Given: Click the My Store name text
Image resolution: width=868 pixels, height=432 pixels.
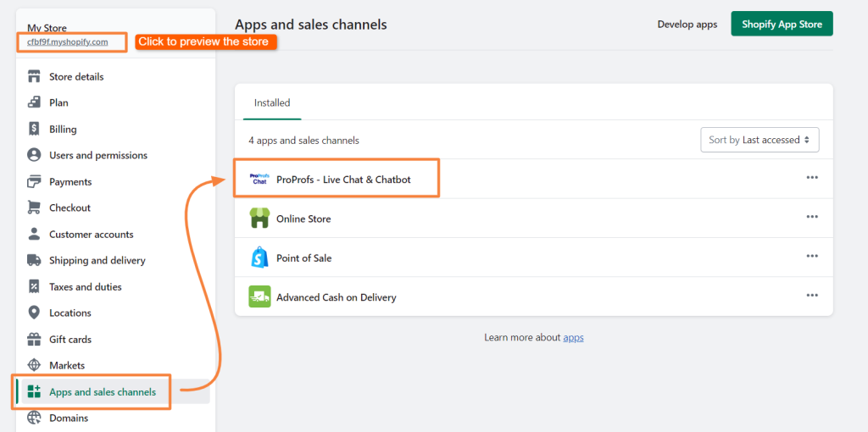Looking at the screenshot, I should (x=47, y=28).
